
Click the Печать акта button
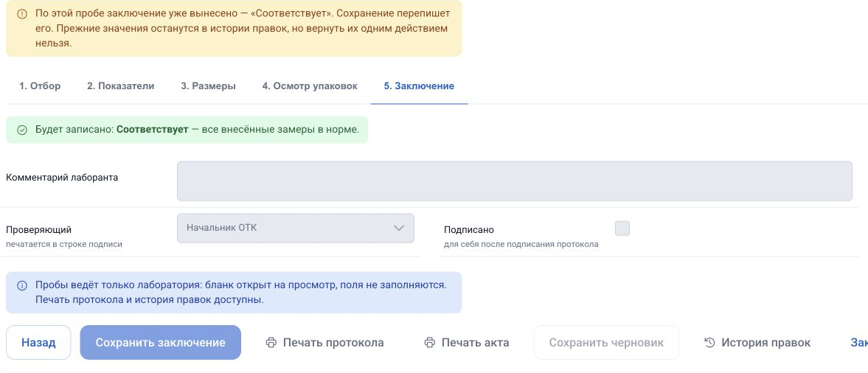[x=467, y=343]
